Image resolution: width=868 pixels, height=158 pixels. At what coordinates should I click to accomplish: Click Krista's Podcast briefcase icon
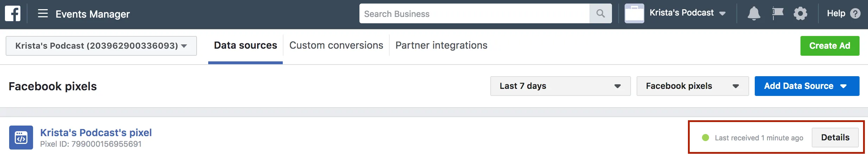[x=634, y=13]
